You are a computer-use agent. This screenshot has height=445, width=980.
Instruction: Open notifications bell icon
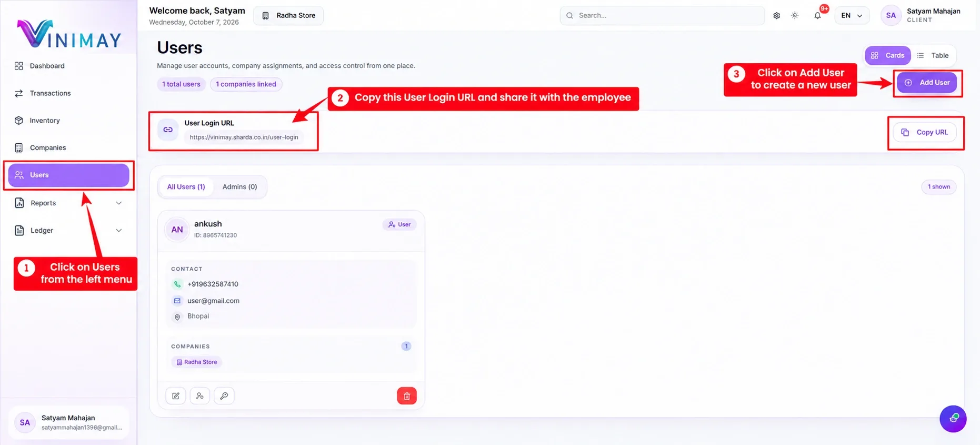tap(817, 15)
